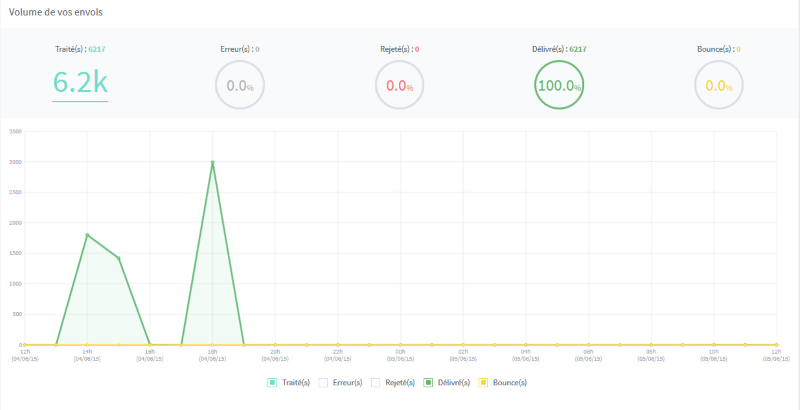Click the Rejeté(s) 0.0% circle gauge
800x410 pixels.
tap(399, 85)
